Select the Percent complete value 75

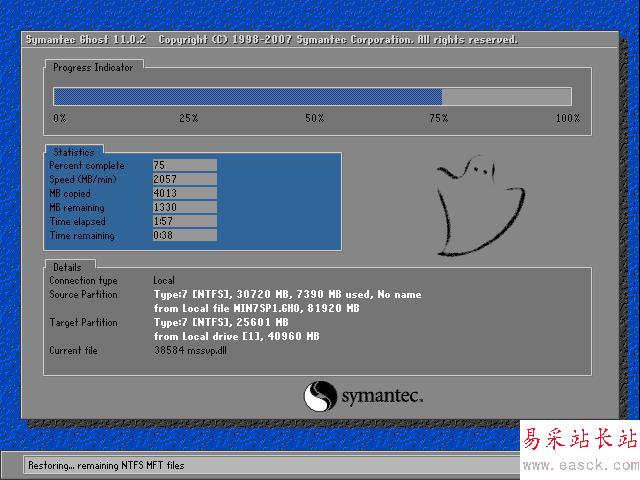click(x=185, y=165)
